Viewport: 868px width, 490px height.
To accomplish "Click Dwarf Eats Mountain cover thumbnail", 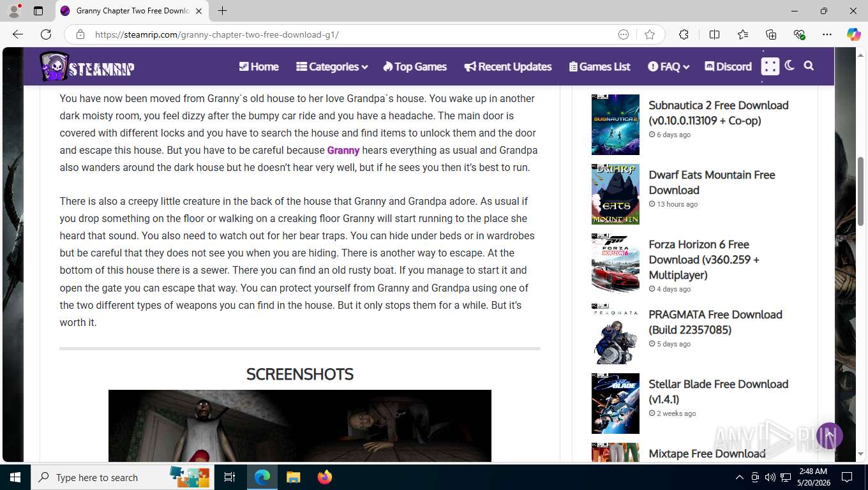I will (615, 194).
